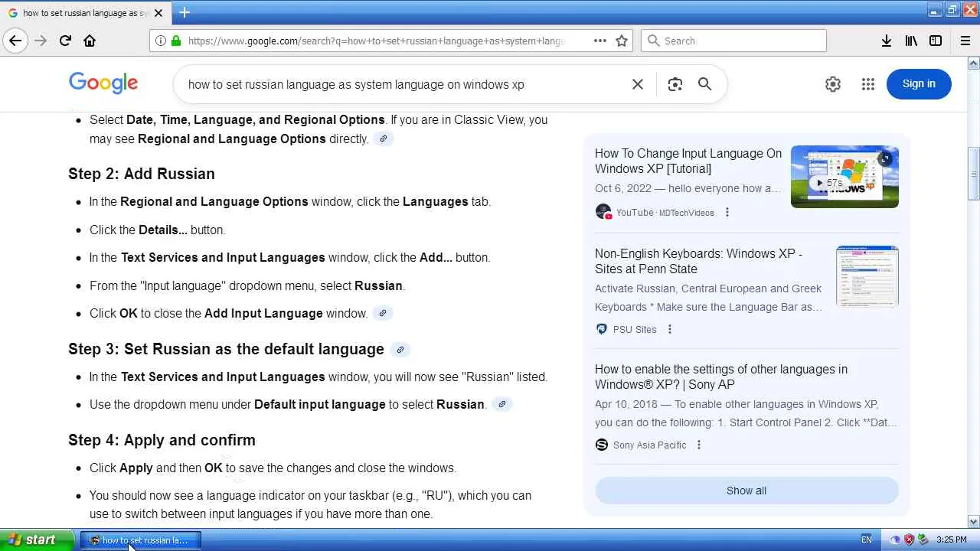Go to Google home via the logo
The width and height of the screenshot is (980, 551).
(x=103, y=83)
